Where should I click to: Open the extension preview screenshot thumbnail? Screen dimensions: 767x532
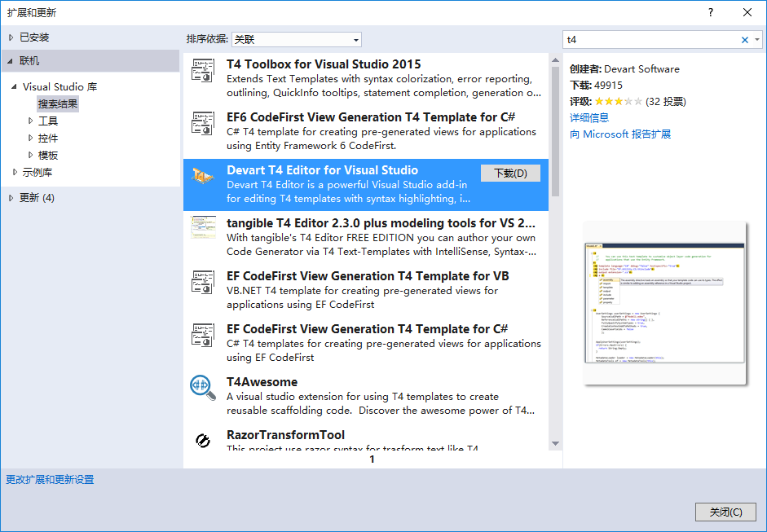pos(665,303)
